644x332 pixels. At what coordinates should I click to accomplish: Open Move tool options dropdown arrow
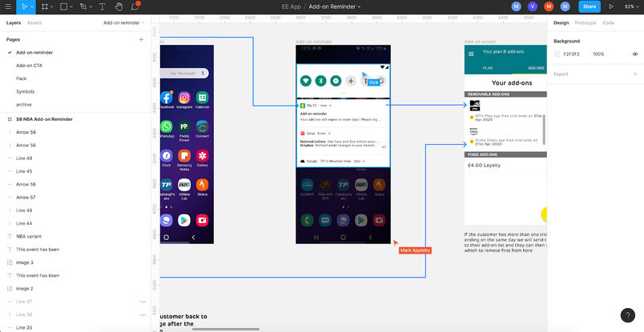[x=32, y=7]
